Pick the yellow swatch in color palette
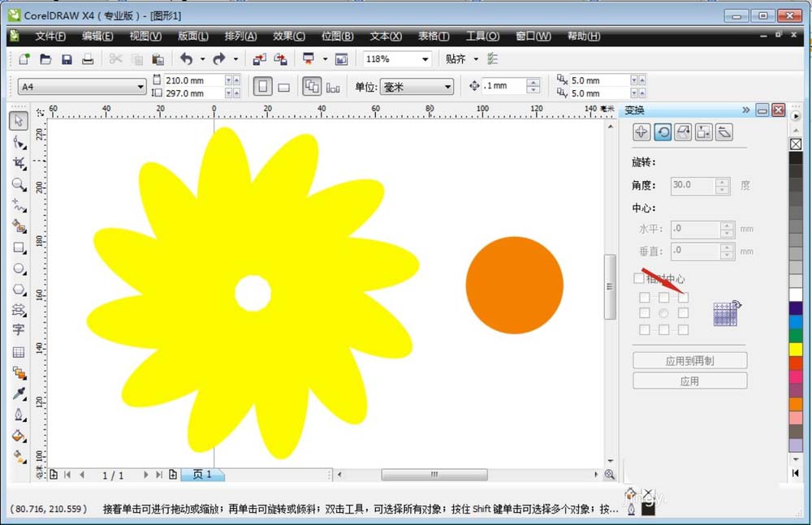 796,348
